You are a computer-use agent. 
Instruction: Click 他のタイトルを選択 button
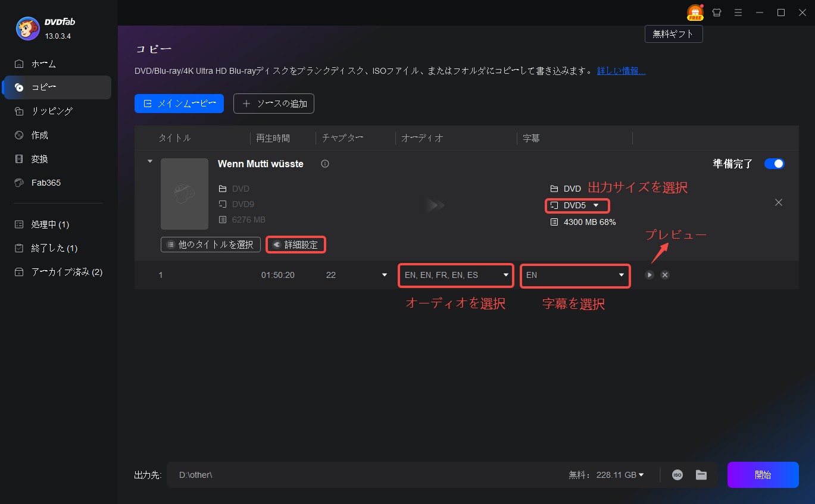(x=211, y=245)
